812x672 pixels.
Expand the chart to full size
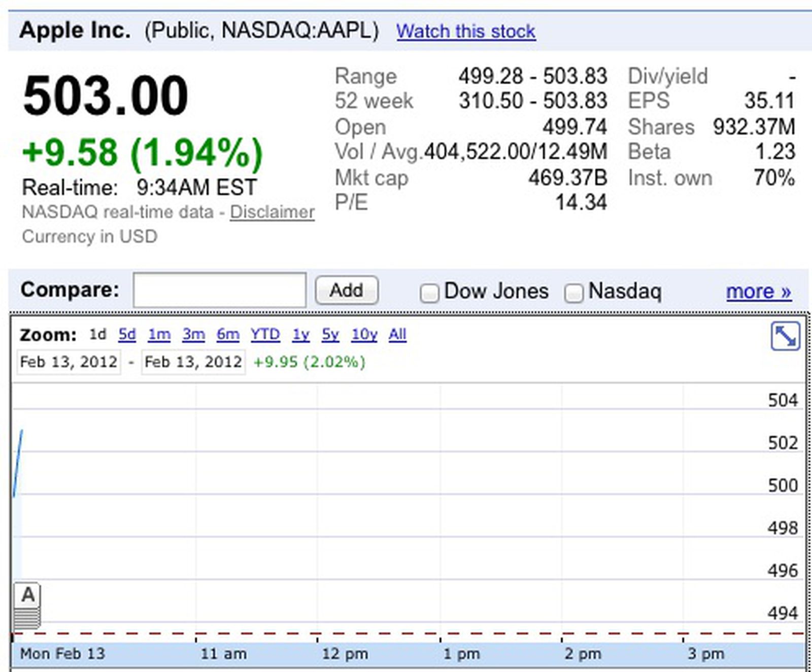tap(785, 336)
